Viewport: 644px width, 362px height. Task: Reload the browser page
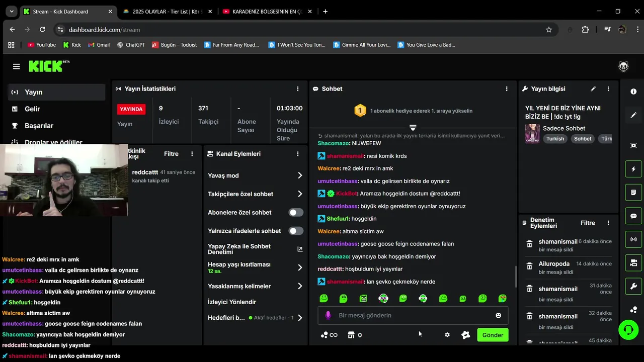[42, 30]
